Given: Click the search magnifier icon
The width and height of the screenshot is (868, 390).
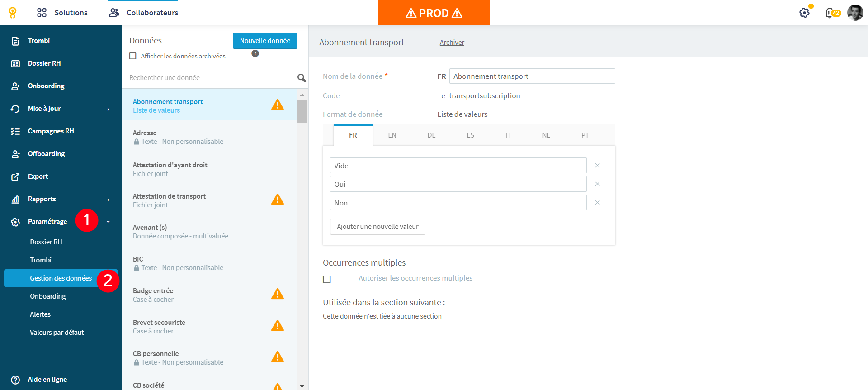Looking at the screenshot, I should pyautogui.click(x=302, y=78).
